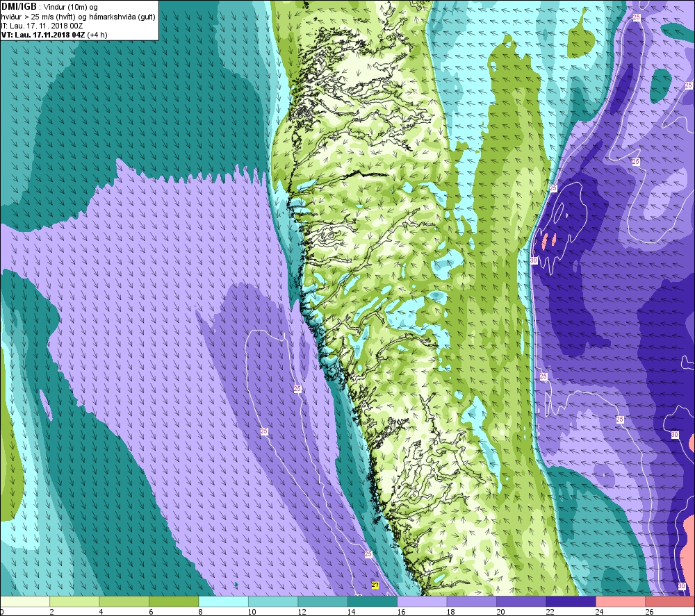Viewport: 695px width, 616px height.
Task: Select the 22–24 m/s dark indigo legend swatch
Action: (x=571, y=601)
